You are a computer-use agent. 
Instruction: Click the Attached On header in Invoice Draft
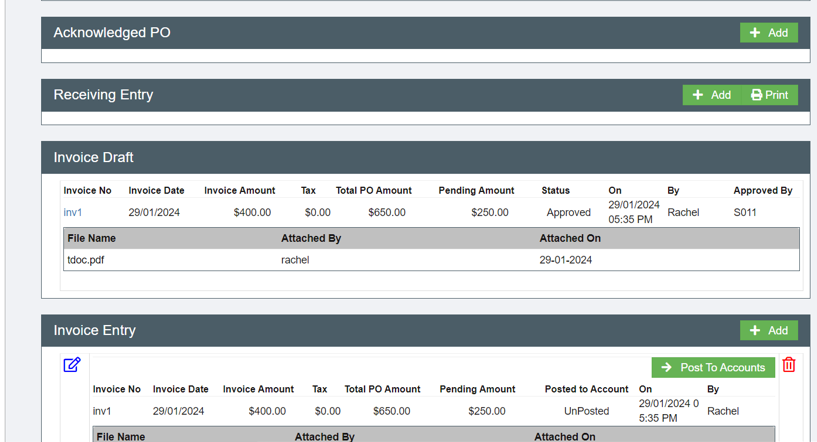[570, 238]
